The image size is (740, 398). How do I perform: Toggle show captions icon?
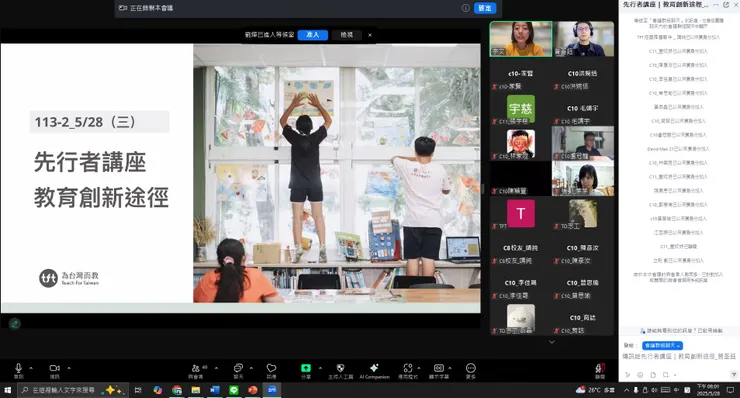439,368
